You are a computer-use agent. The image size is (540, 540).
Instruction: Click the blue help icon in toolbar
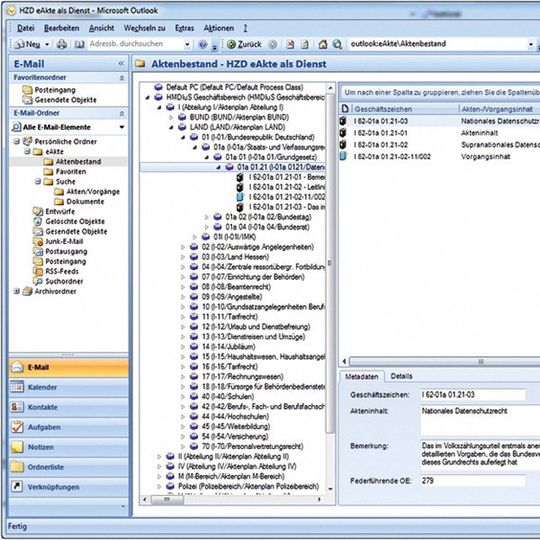point(203,44)
